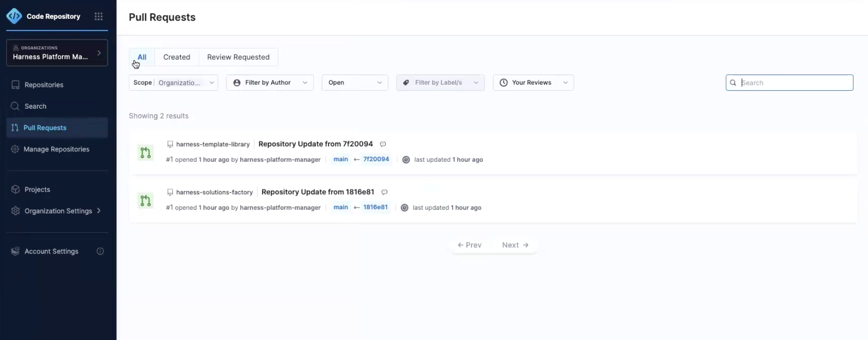The image size is (868, 340).
Task: Click check status icon on 7f20094 pull request
Action: pyautogui.click(x=406, y=160)
